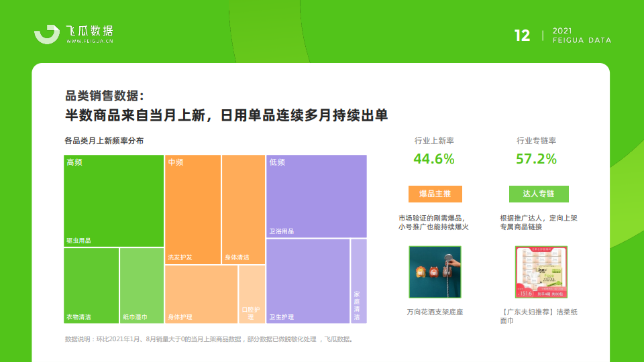Click the 口腔护理 treemap block

(x=252, y=294)
